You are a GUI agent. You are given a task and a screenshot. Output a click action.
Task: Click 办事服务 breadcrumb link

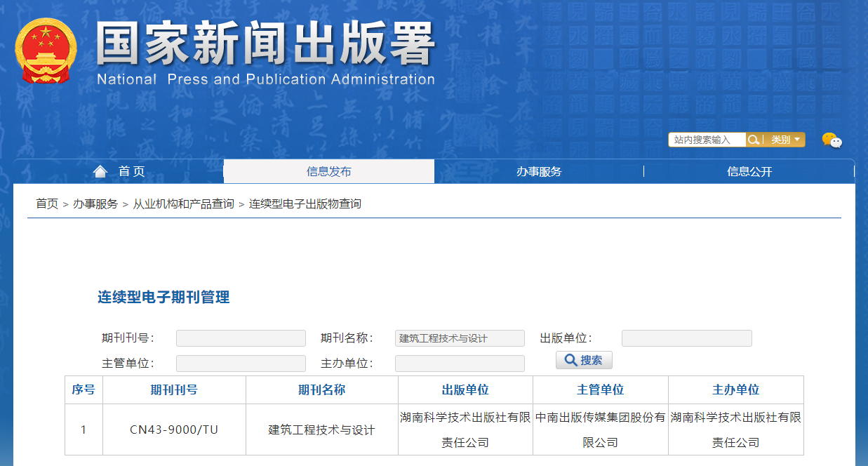point(95,204)
